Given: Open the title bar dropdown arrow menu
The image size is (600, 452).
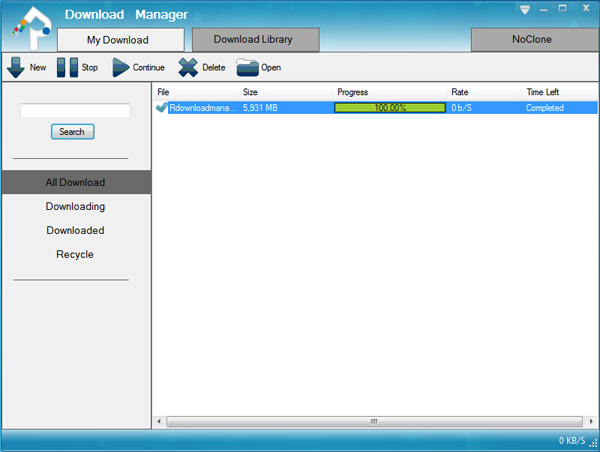Looking at the screenshot, I should pos(525,10).
